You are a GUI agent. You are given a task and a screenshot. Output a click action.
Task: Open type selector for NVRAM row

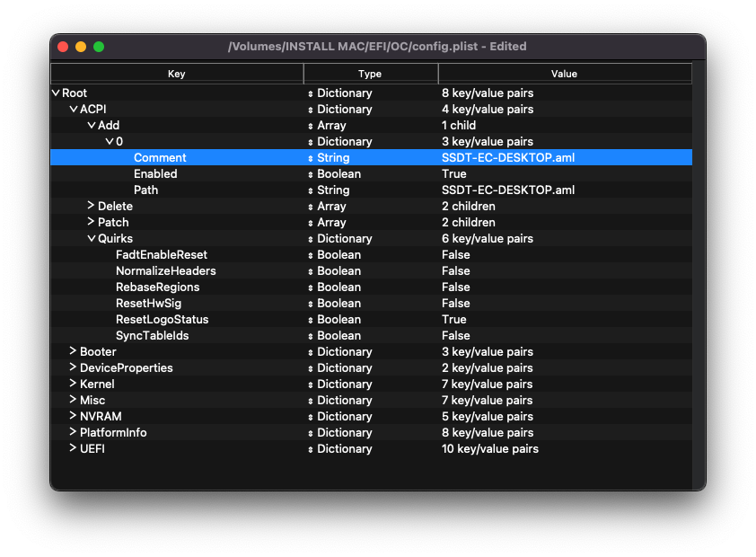coord(311,417)
